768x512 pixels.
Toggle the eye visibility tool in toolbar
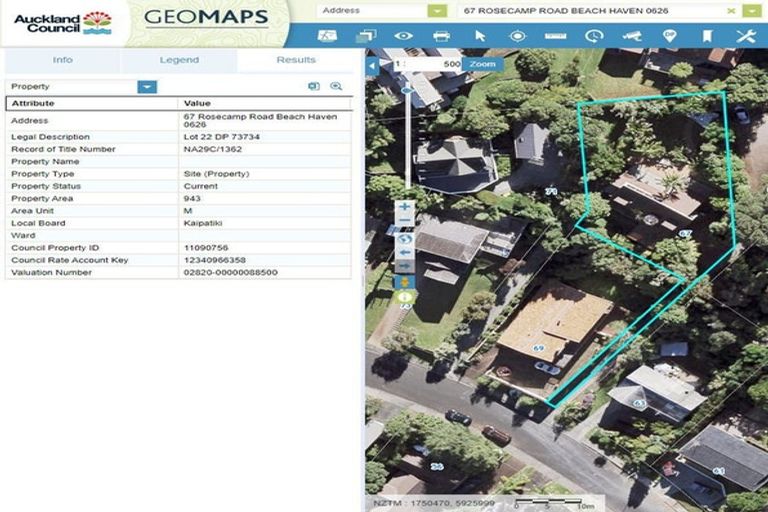coord(404,36)
